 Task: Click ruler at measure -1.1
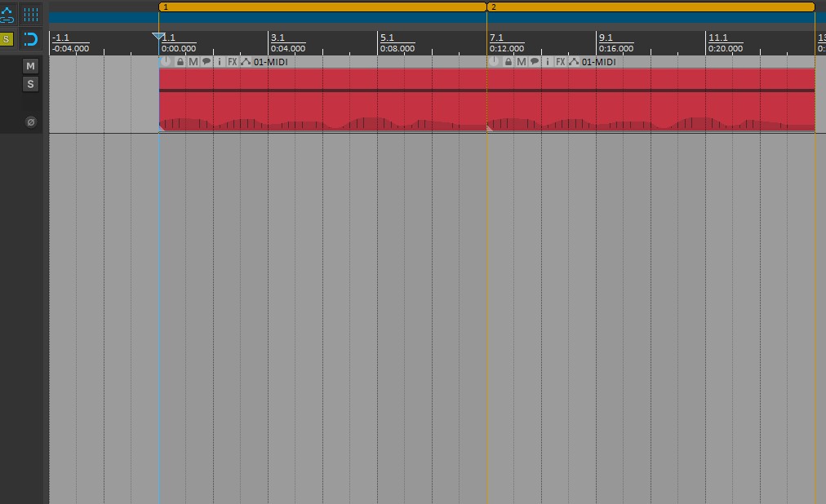60,38
